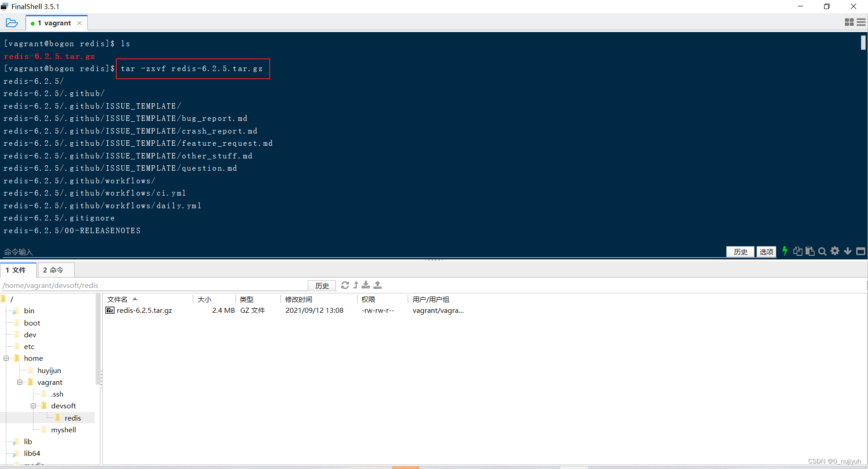The height and width of the screenshot is (469, 868).
Task: Sort by 大小 column header
Action: click(x=215, y=300)
